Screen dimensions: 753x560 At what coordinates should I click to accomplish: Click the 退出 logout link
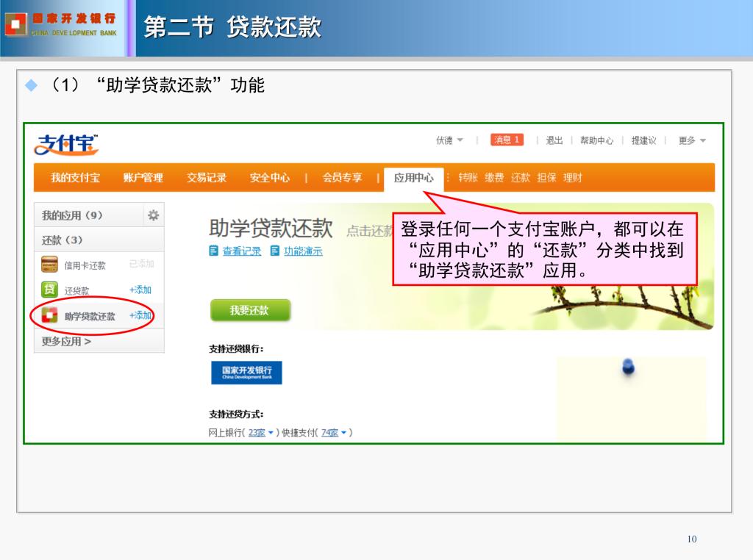[554, 140]
